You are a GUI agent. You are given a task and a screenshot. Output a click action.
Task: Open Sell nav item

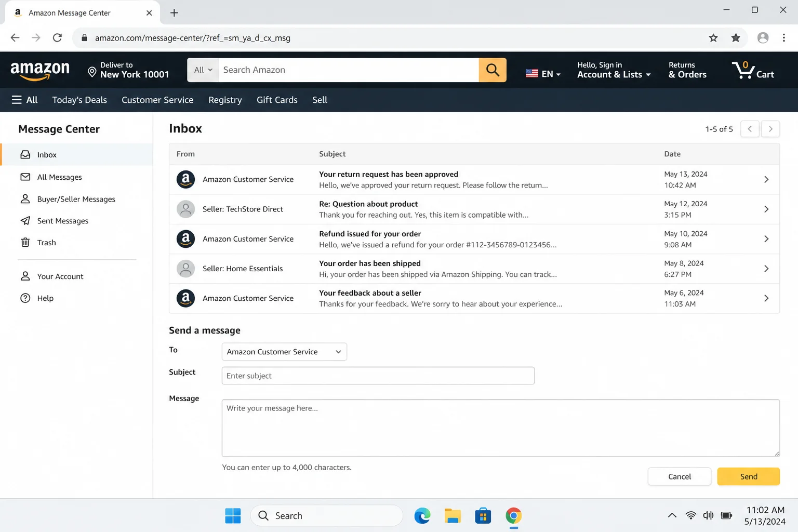[x=320, y=100]
